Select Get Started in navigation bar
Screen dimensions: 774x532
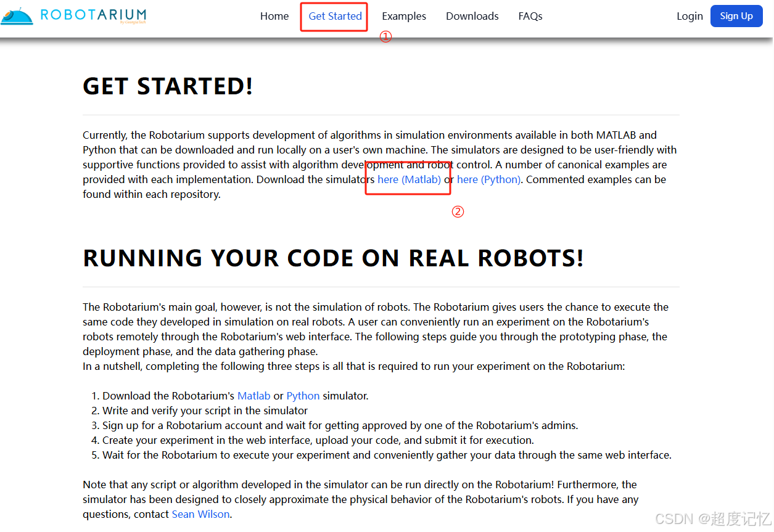[335, 16]
